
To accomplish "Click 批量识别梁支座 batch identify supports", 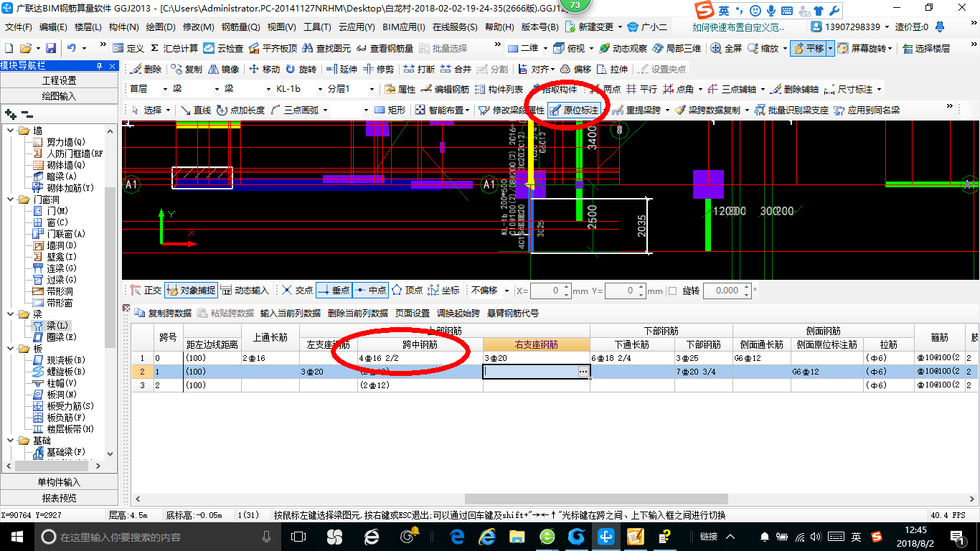I will (791, 110).
